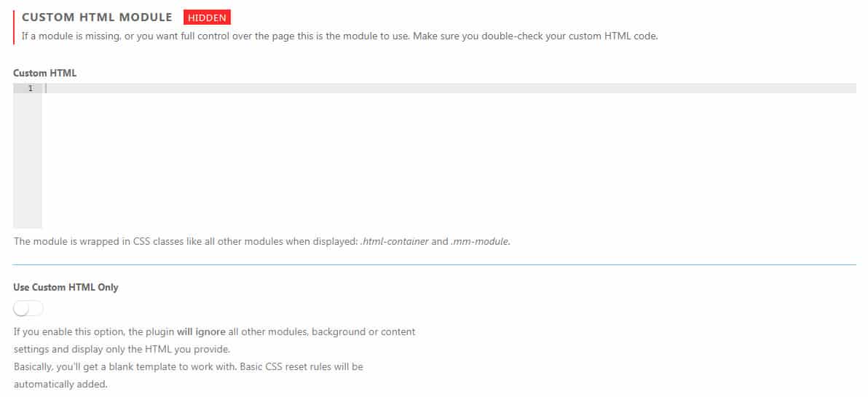868x397 pixels.
Task: Click the module description sentence under heading
Action: (x=340, y=37)
